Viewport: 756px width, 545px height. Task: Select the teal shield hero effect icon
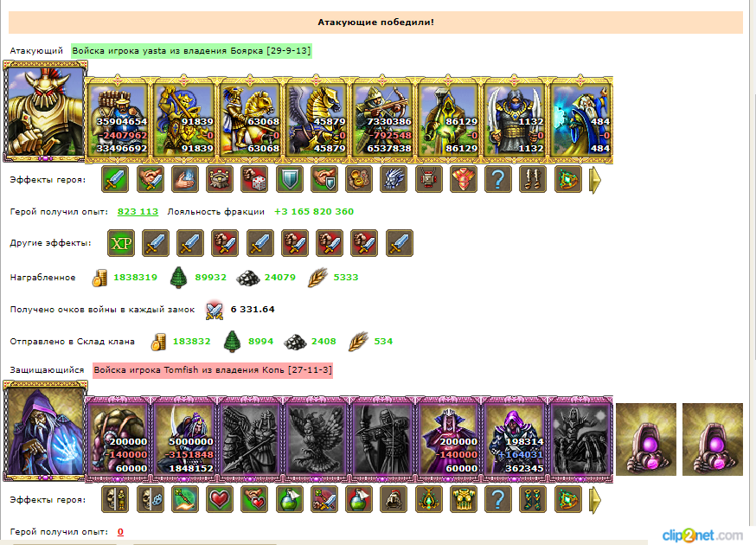point(289,179)
